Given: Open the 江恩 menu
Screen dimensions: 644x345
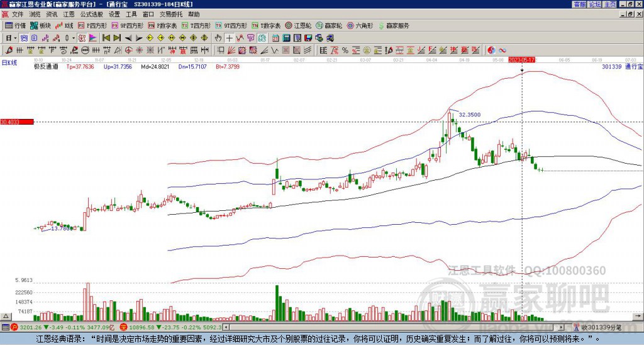Looking at the screenshot, I should 69,14.
